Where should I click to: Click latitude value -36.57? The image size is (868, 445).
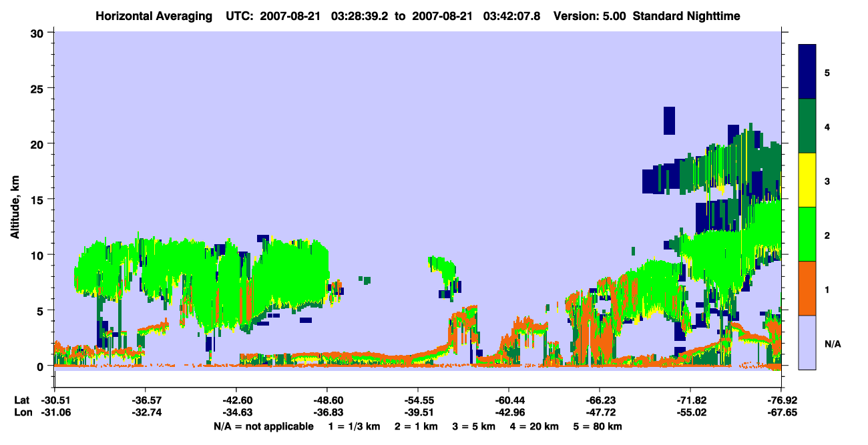coord(146,400)
